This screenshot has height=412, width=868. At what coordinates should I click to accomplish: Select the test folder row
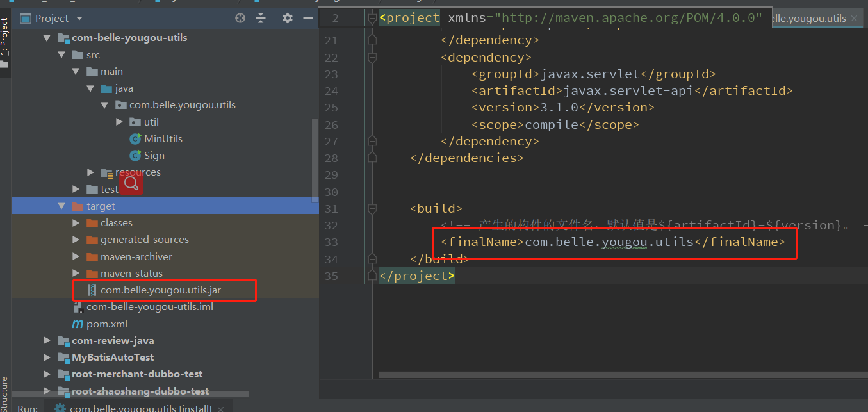pyautogui.click(x=165, y=189)
